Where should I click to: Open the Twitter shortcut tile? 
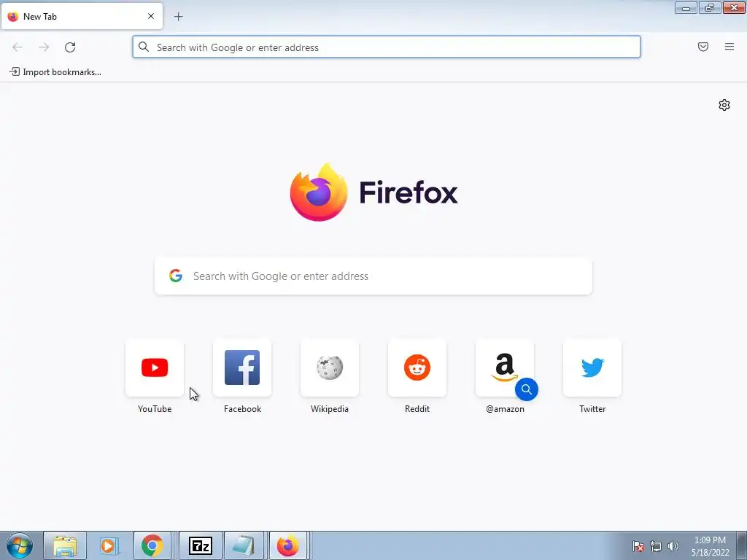point(592,367)
